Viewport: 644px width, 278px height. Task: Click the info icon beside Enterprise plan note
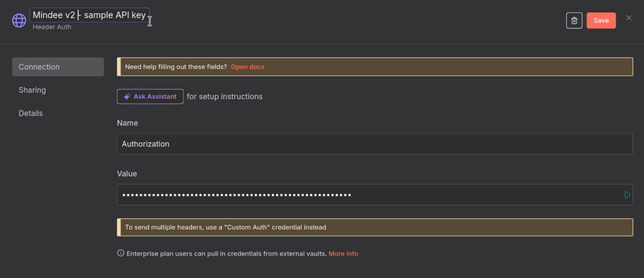[121, 253]
